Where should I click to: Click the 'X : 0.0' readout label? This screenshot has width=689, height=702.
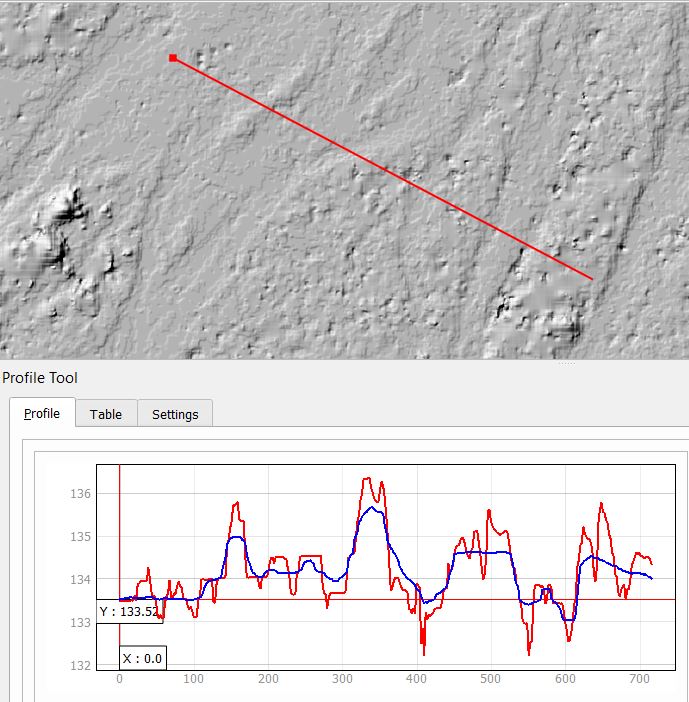pyautogui.click(x=142, y=658)
